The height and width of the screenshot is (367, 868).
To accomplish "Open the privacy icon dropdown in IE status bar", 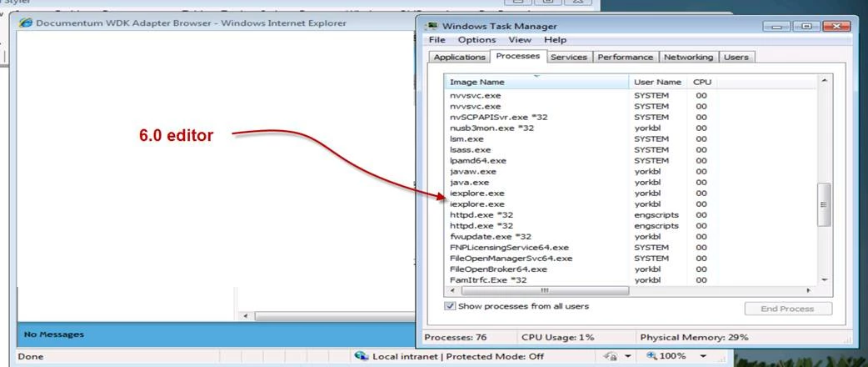I will click(x=628, y=356).
